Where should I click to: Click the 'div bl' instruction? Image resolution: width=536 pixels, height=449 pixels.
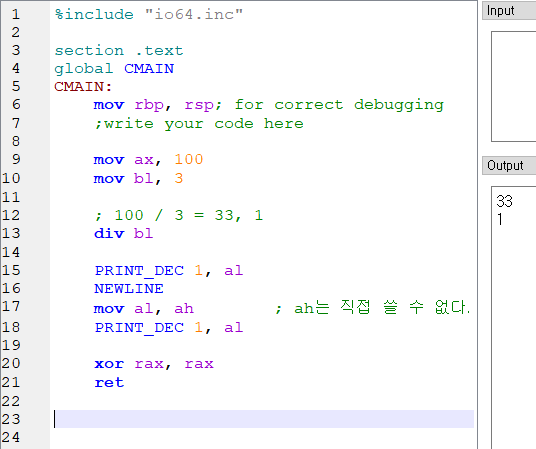coord(123,234)
